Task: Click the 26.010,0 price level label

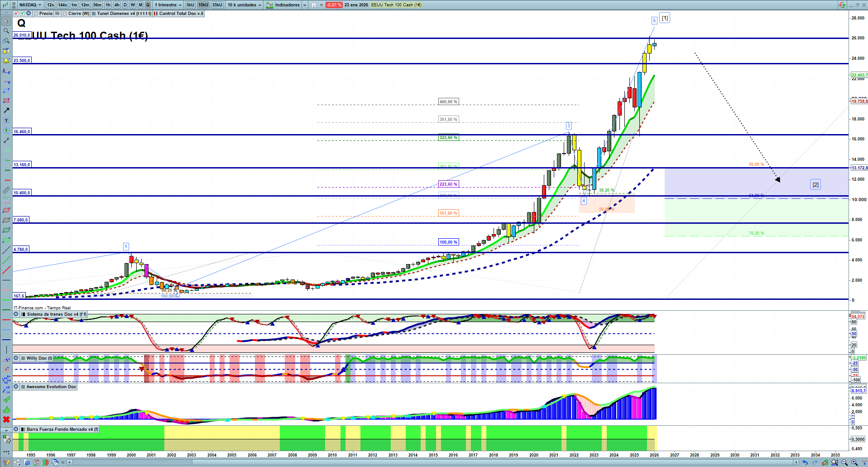Action: pos(22,35)
